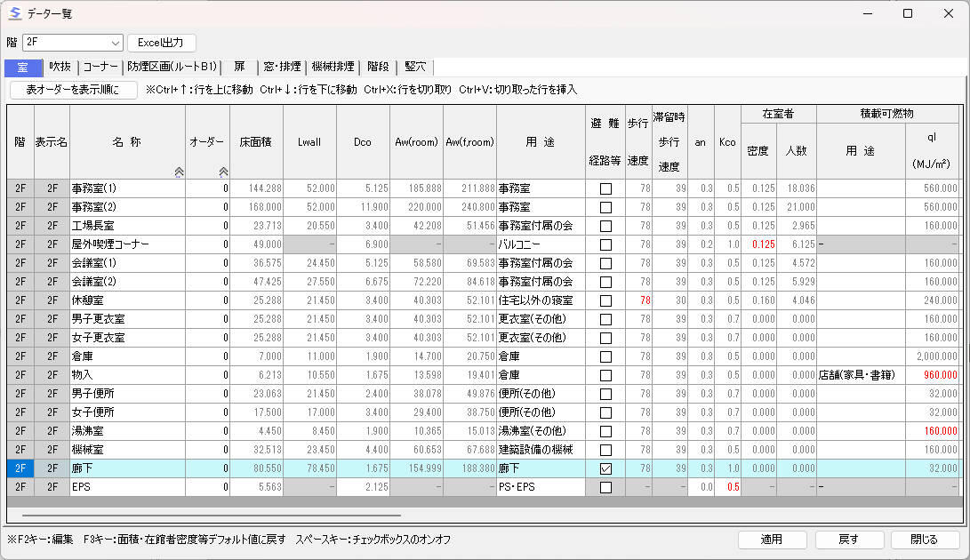Switch to the 扉 tab

(x=239, y=67)
